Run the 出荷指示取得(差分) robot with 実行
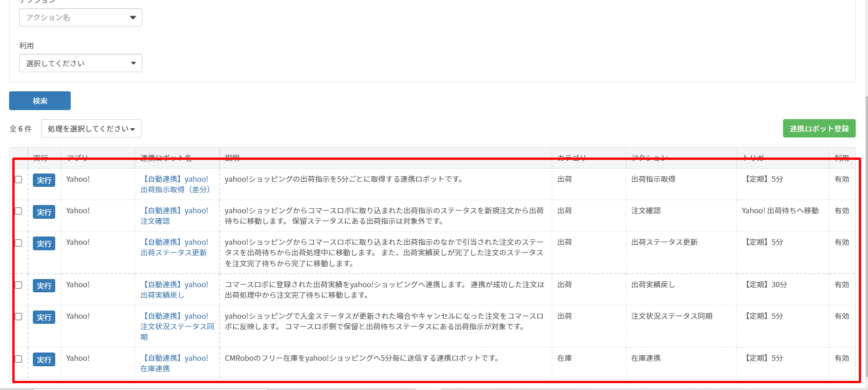This screenshot has height=390, width=868. click(x=44, y=180)
